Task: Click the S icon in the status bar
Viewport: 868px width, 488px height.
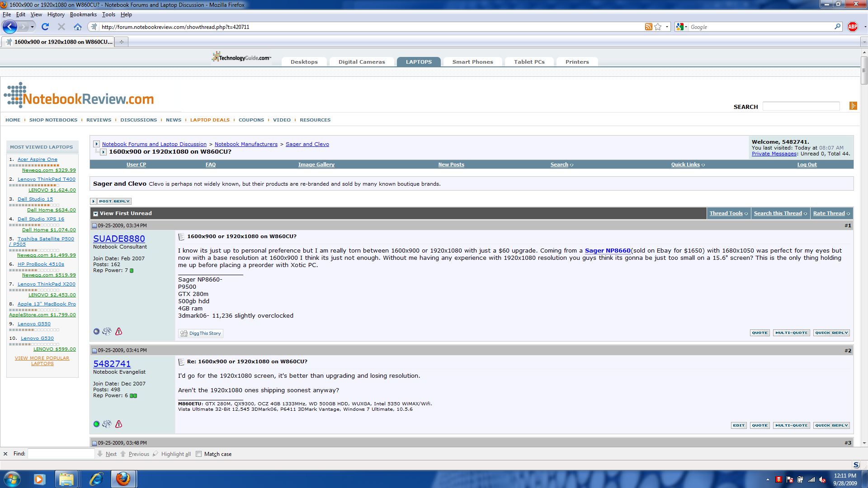Action: tap(856, 465)
